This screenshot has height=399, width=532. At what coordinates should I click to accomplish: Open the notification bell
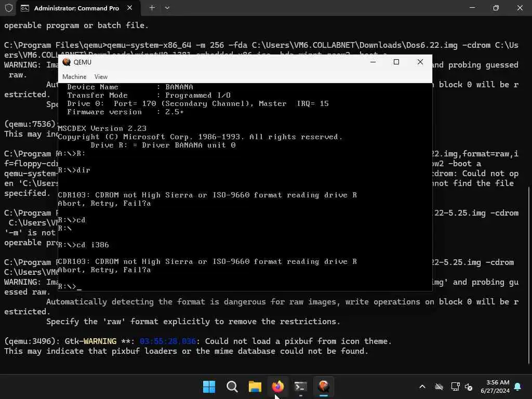tap(518, 387)
